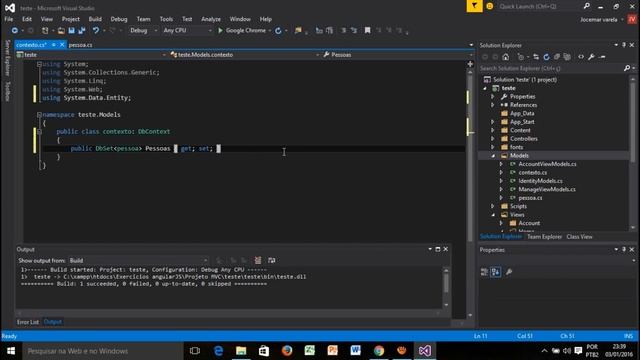640x360 pixels.
Task: Click the Home icon in Solution Explorer
Action: (x=506, y=57)
